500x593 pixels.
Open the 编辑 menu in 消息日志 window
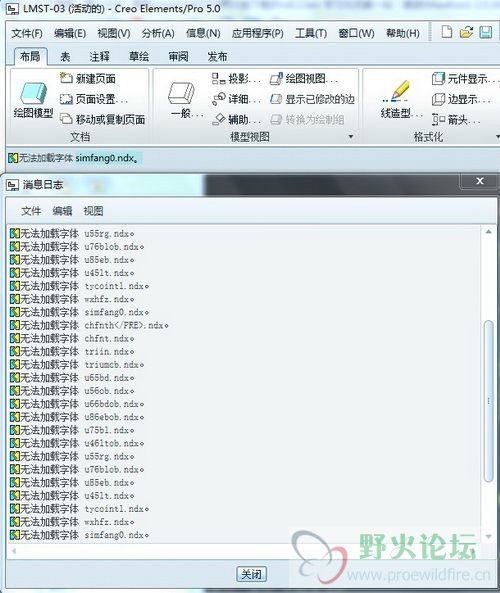[62, 211]
